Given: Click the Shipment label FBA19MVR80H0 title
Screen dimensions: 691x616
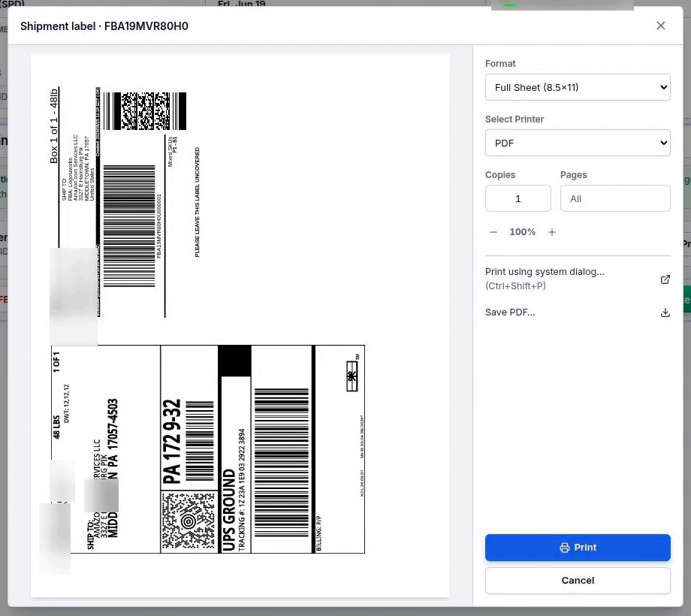Looking at the screenshot, I should tap(104, 26).
